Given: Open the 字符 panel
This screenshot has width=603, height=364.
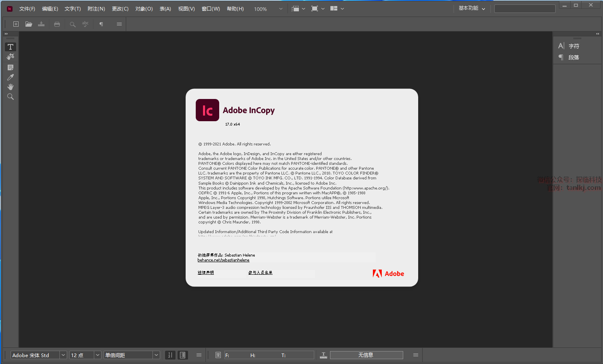Looking at the screenshot, I should pos(573,46).
